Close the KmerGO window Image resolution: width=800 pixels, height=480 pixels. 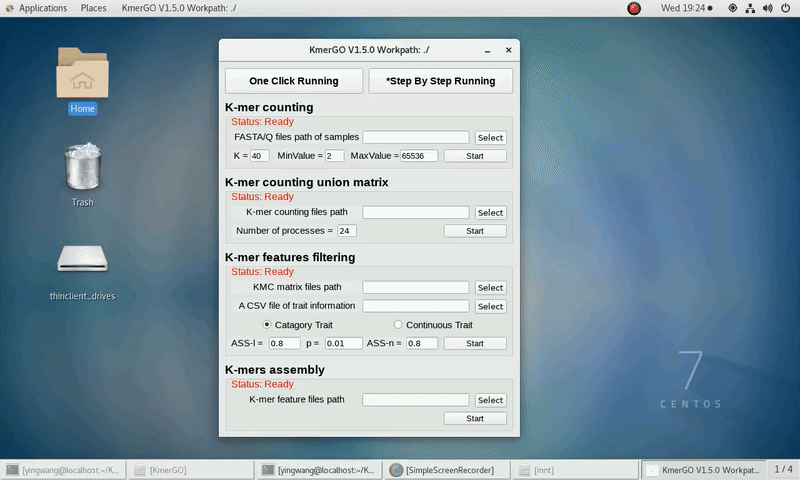point(509,50)
